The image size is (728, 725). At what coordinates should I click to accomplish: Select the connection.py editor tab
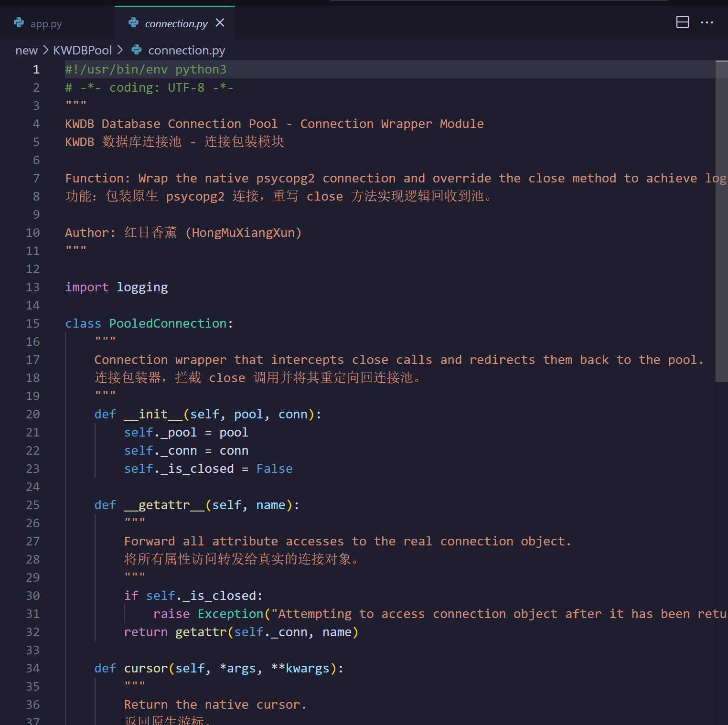click(176, 23)
